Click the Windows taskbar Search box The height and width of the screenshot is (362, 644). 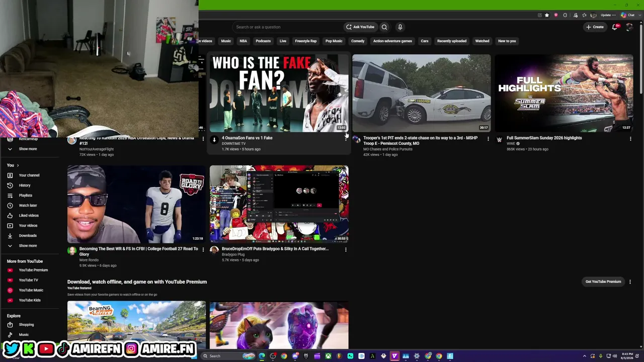point(227,356)
